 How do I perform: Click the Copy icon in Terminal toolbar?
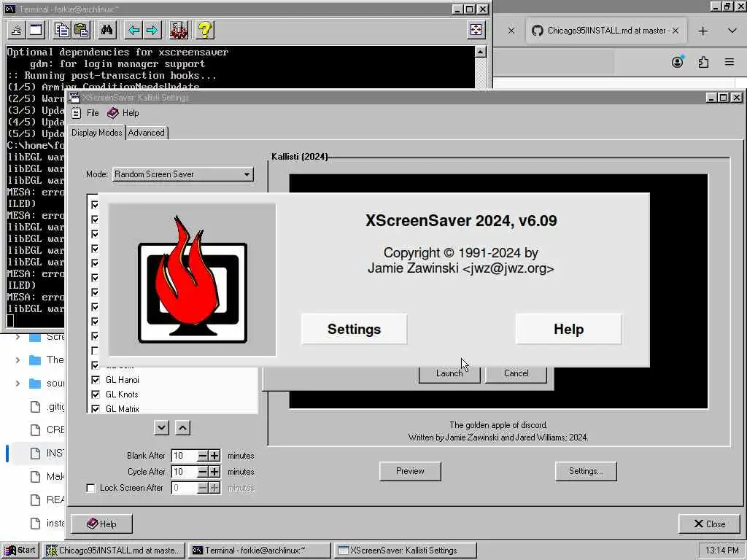62,30
